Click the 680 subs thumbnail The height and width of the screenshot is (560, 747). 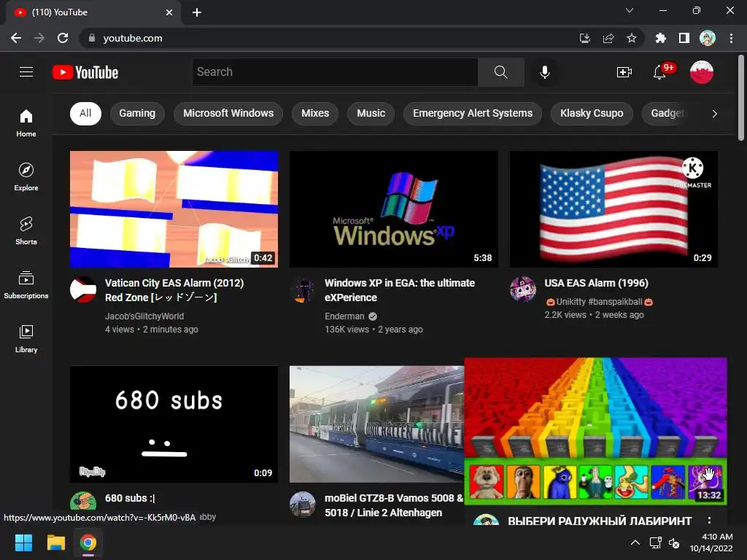pyautogui.click(x=174, y=424)
